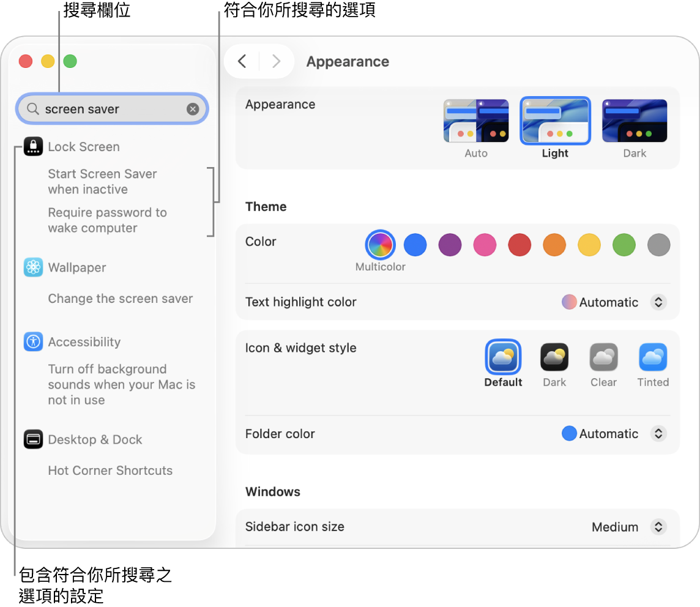Open the Sidebar icon size dropdown
The image size is (700, 607).
point(658,527)
